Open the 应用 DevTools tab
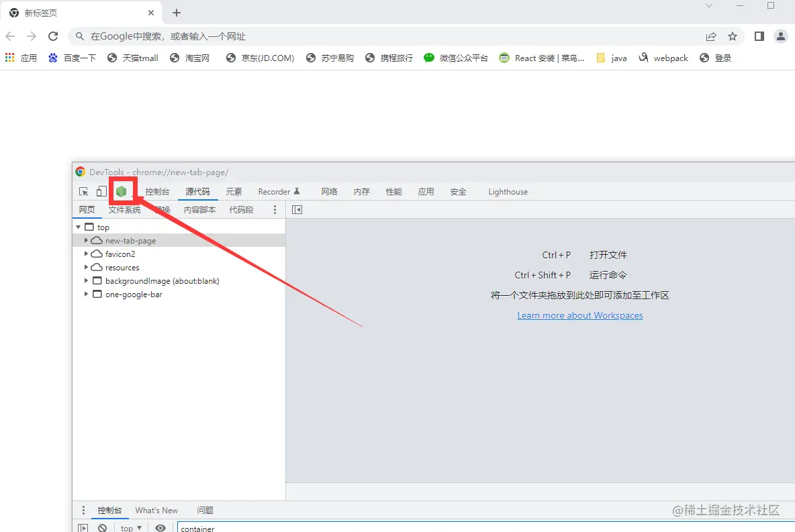Viewport: 795px width, 532px height. coord(426,191)
